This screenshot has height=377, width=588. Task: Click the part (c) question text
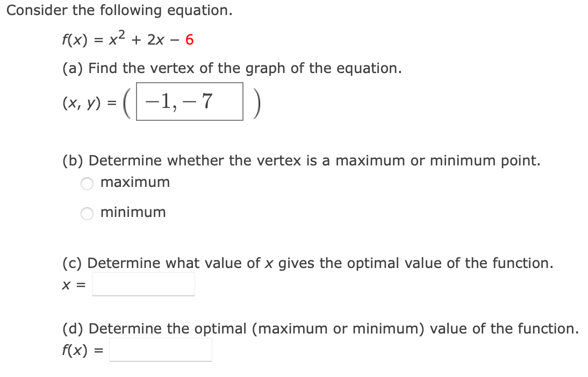[x=306, y=263]
